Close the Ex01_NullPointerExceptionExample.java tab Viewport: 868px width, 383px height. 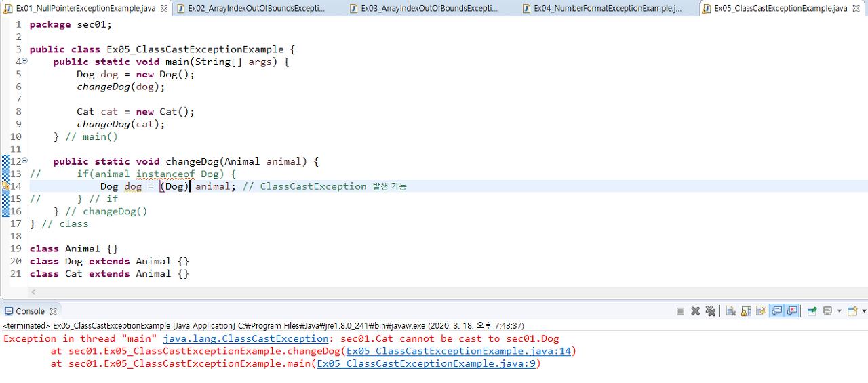[x=163, y=8]
